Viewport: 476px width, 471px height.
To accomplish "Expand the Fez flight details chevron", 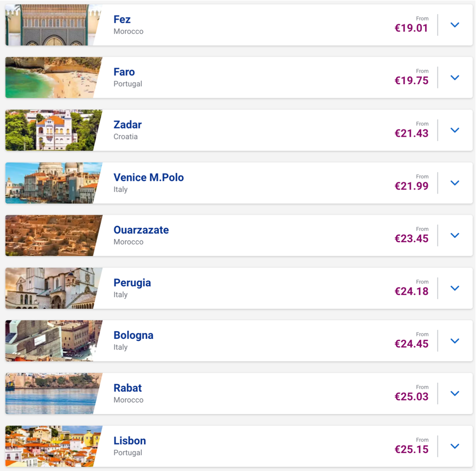I will (455, 25).
